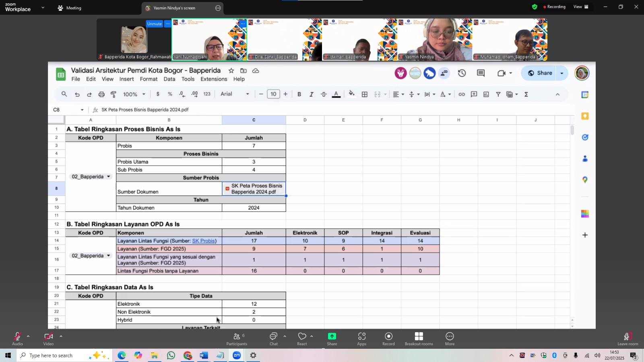Image resolution: width=644 pixels, height=362 pixels.
Task: Open the Participants panel
Action: point(237,339)
